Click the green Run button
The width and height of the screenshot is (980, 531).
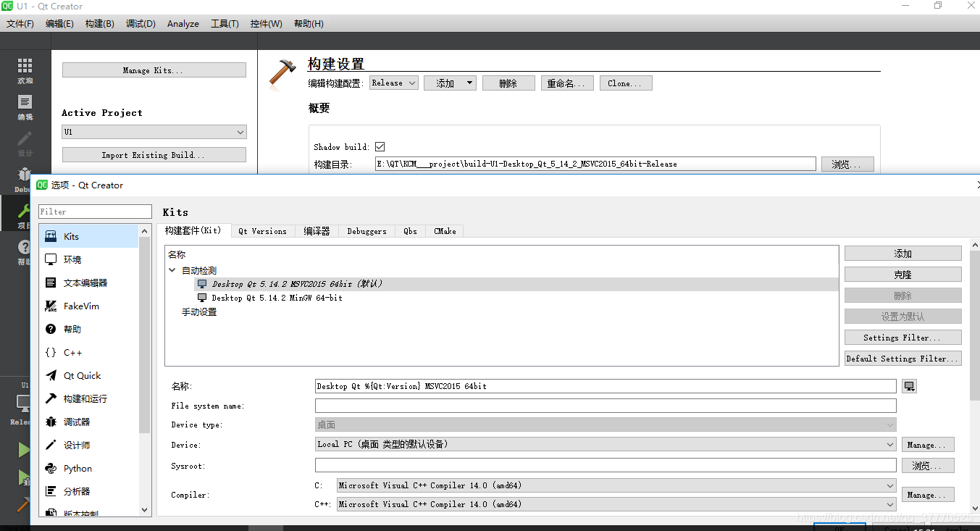point(23,450)
